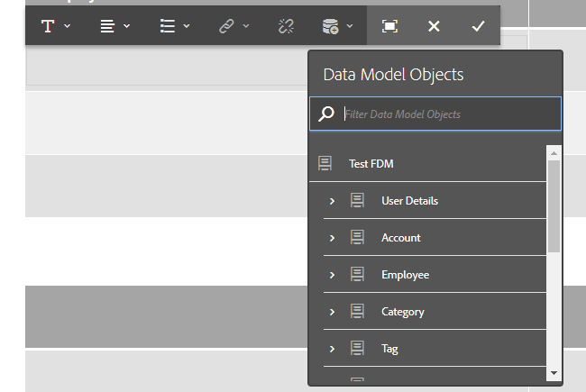
Task: Expand the Employee node
Action: [x=332, y=275]
